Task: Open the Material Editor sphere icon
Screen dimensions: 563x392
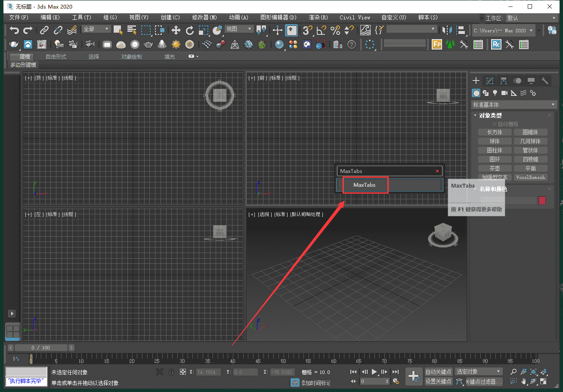Action: coord(279,44)
